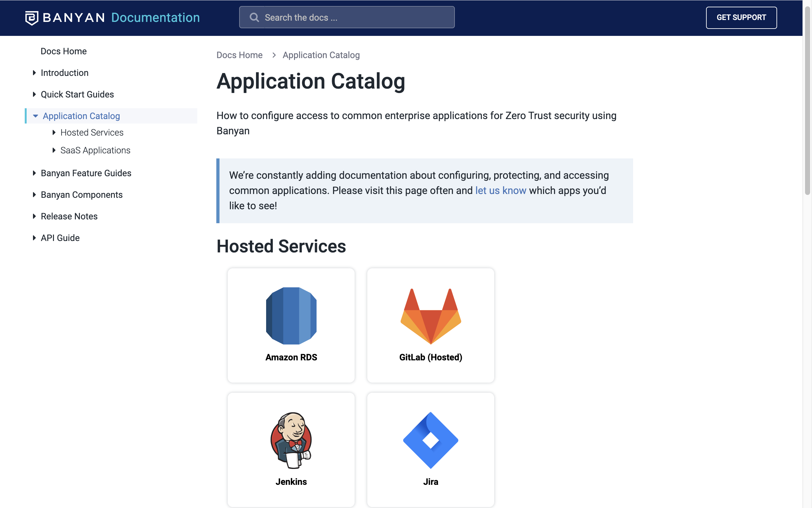The width and height of the screenshot is (812, 508).
Task: Expand the Introduction arrow
Action: click(34, 73)
